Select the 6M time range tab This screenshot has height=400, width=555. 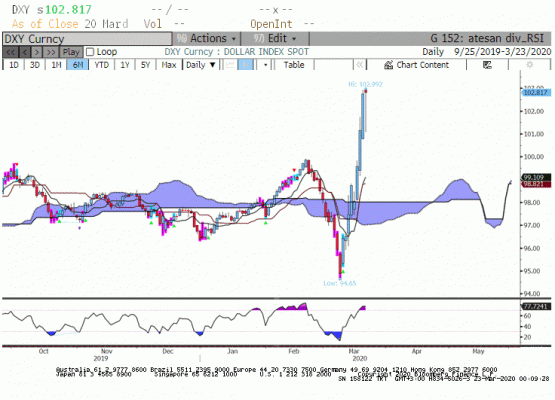click(x=78, y=65)
